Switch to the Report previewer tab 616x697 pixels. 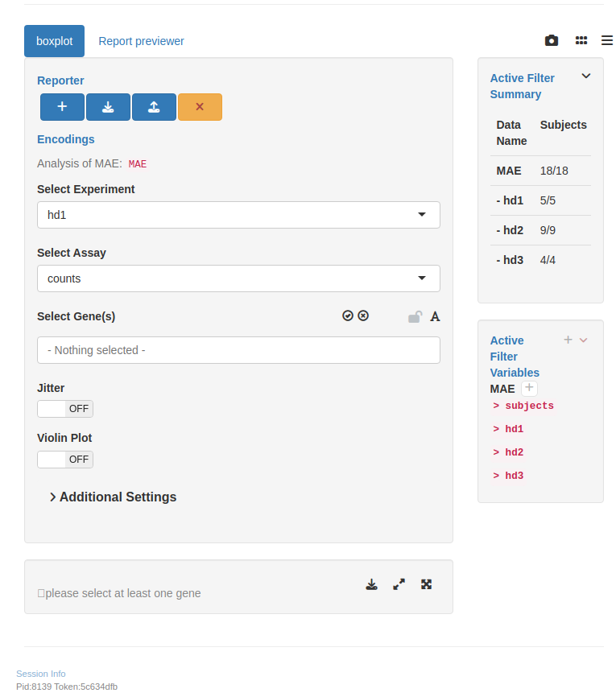[141, 41]
